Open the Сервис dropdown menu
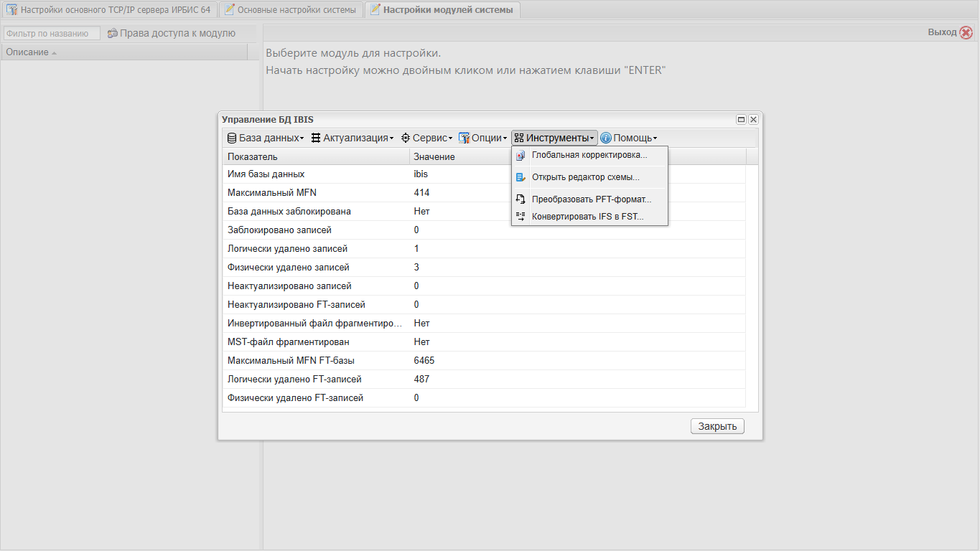The height and width of the screenshot is (551, 980). click(427, 138)
